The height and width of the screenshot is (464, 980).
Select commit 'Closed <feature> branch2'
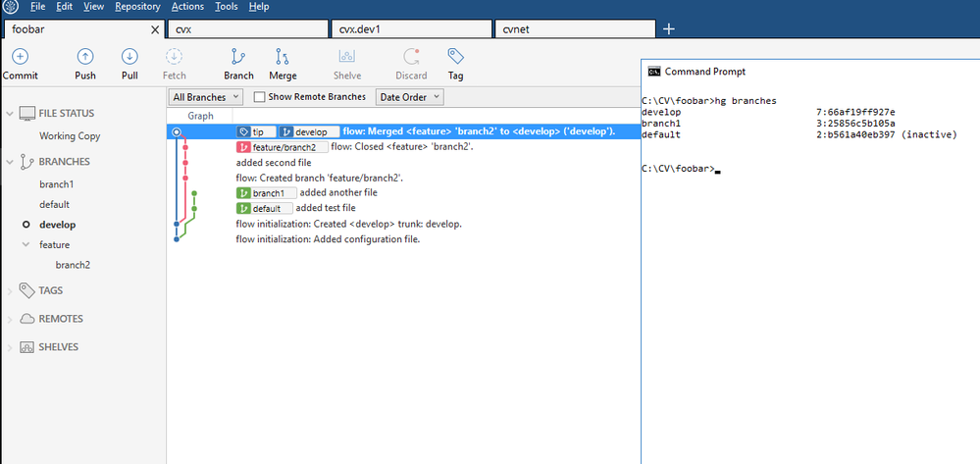pos(404,147)
